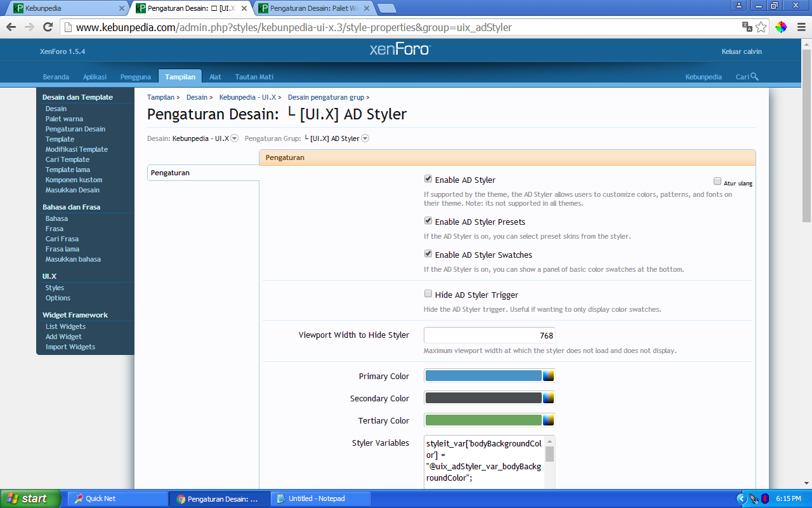Click the Desain breadcrumb link
The image size is (812, 508).
coord(197,97)
